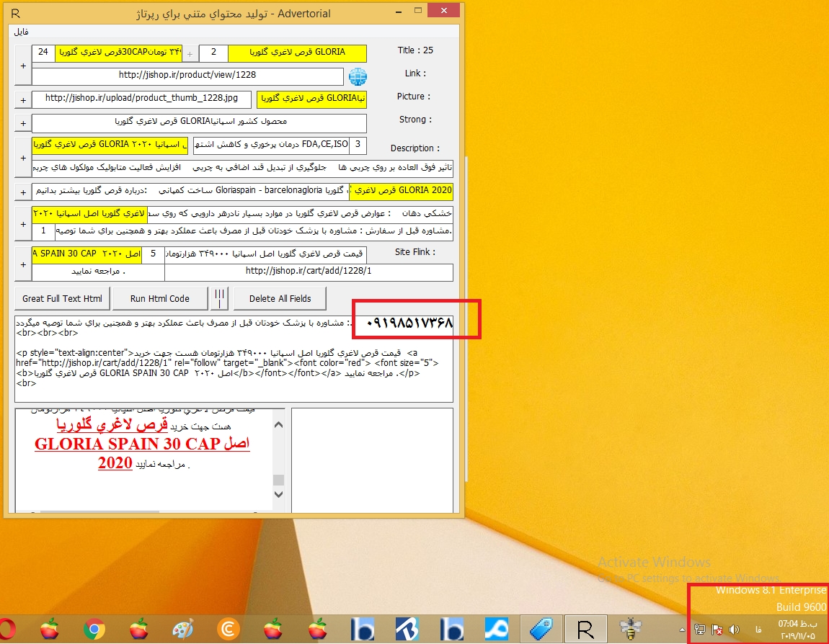The image size is (829, 644).
Task: Show hidden tray icons arrow
Action: click(682, 630)
